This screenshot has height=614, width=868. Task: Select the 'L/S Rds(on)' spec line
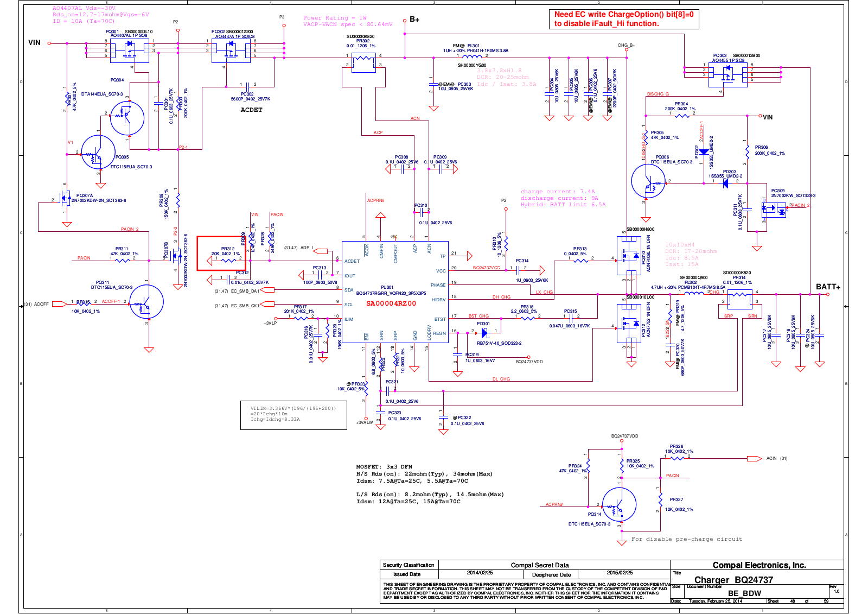click(430, 495)
